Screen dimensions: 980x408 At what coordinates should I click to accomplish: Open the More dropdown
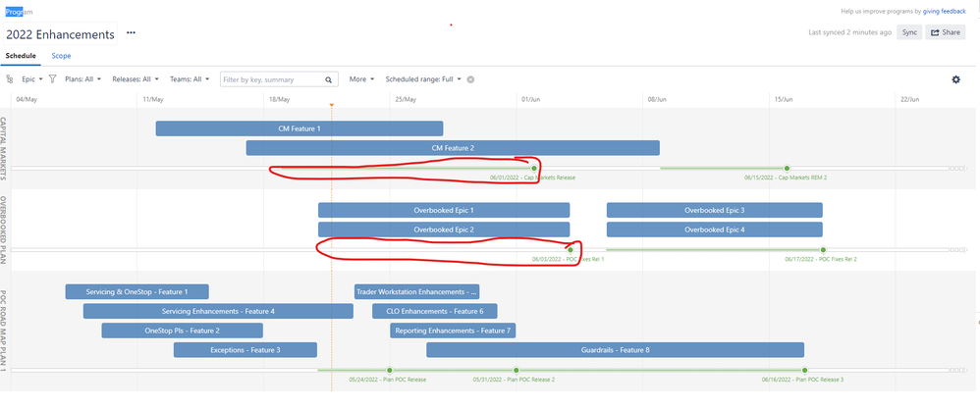point(362,79)
